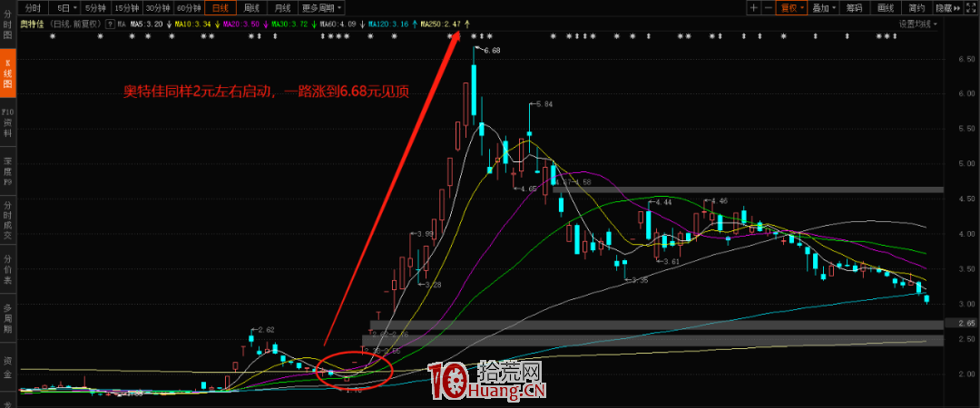Viewport: 980px width, 408px height.
Task: Open 筹码 chip distribution panel
Action: coord(855,8)
